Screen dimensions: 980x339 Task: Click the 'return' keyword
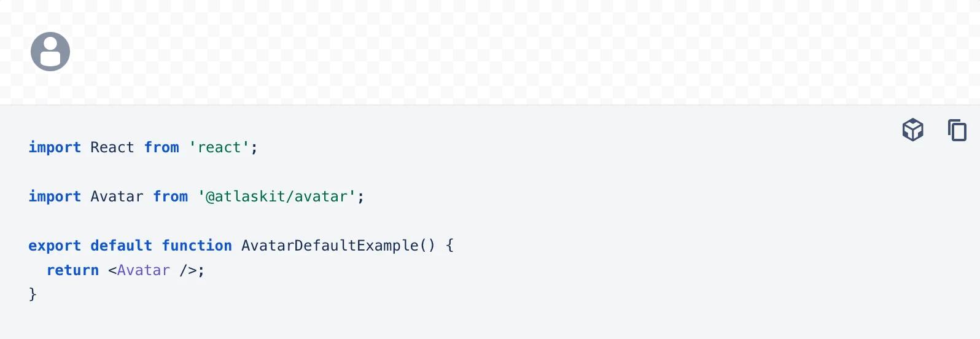72,270
